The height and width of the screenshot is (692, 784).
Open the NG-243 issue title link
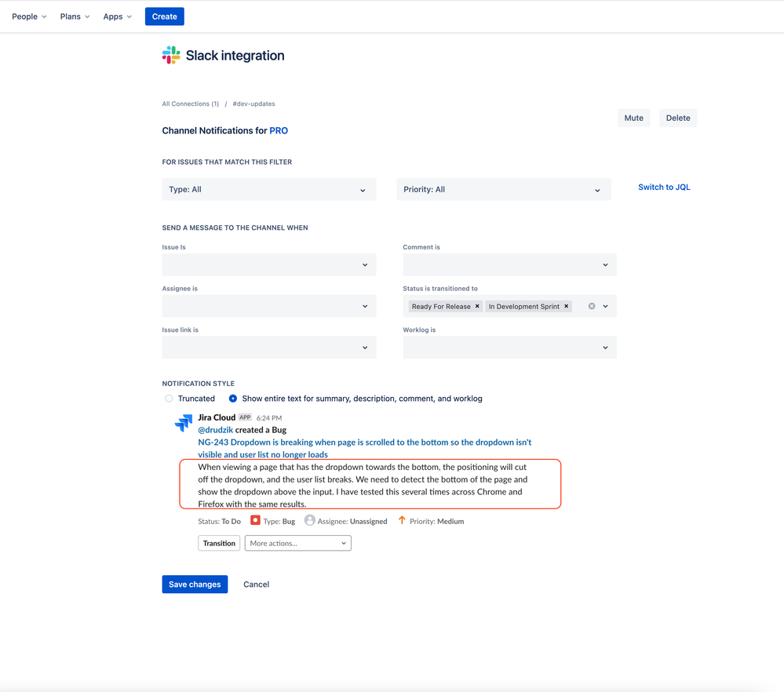pos(364,449)
